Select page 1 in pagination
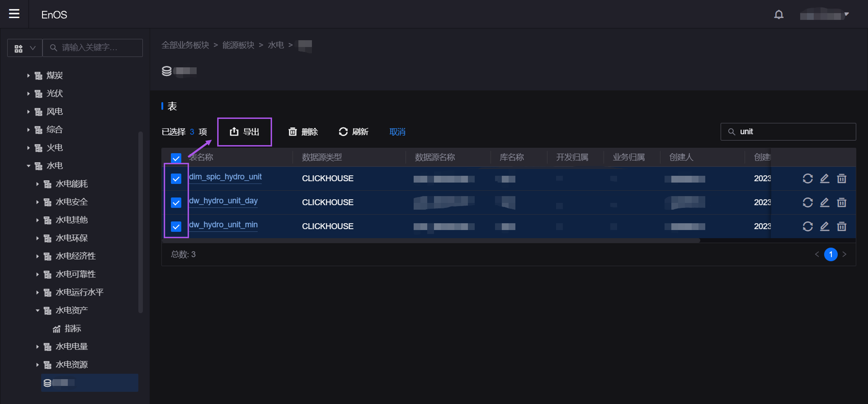 831,255
